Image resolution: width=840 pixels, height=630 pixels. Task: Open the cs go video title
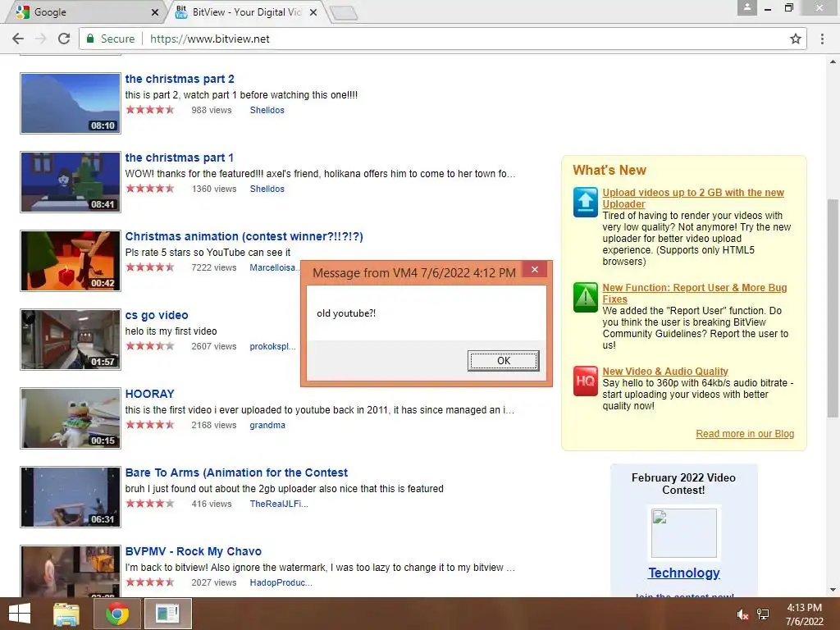[x=157, y=315]
